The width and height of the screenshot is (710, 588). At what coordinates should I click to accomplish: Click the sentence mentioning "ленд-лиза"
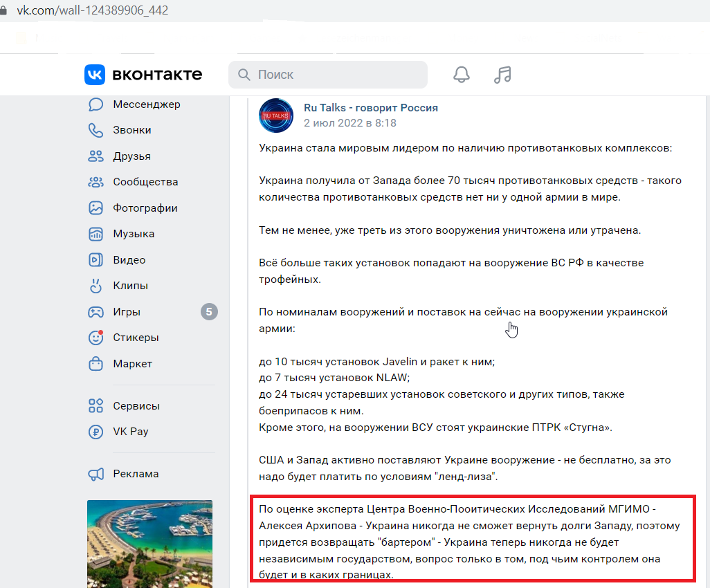[464, 468]
